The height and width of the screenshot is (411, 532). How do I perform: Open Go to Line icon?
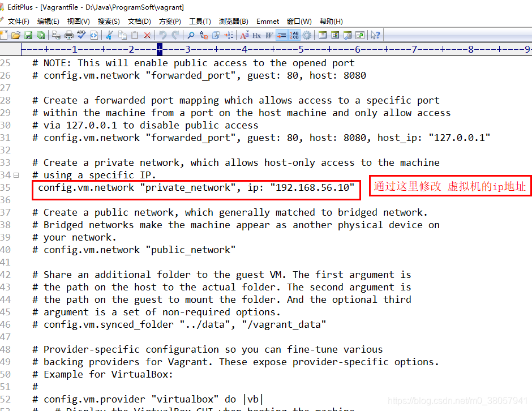[229, 35]
